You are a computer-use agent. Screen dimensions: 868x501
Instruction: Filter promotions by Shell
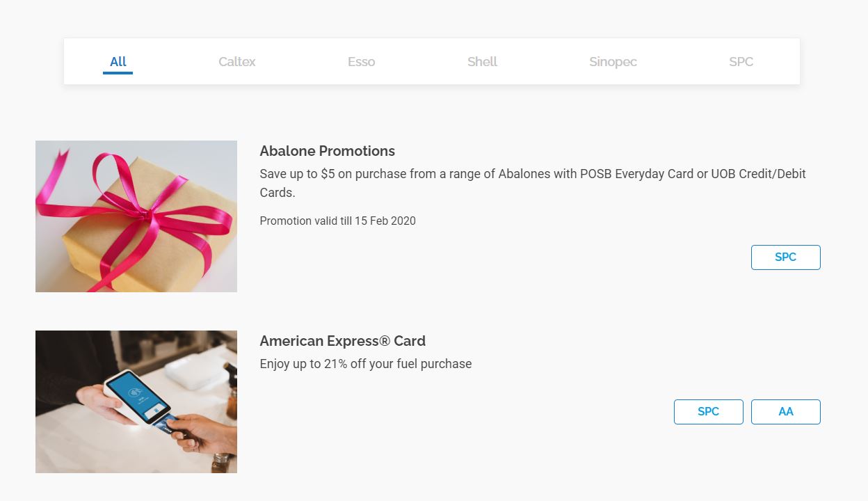[x=482, y=61]
